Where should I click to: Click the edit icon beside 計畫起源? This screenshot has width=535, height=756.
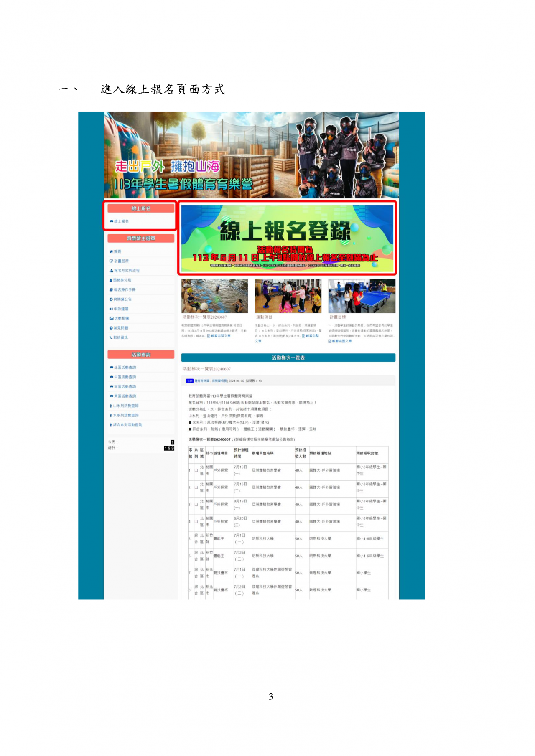[111, 261]
